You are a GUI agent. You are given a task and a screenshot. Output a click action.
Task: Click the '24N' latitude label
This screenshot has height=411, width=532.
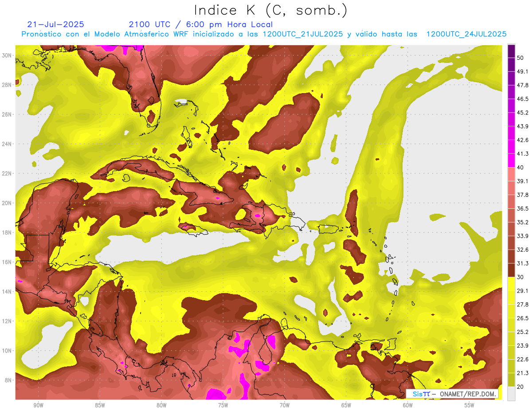pos(7,144)
